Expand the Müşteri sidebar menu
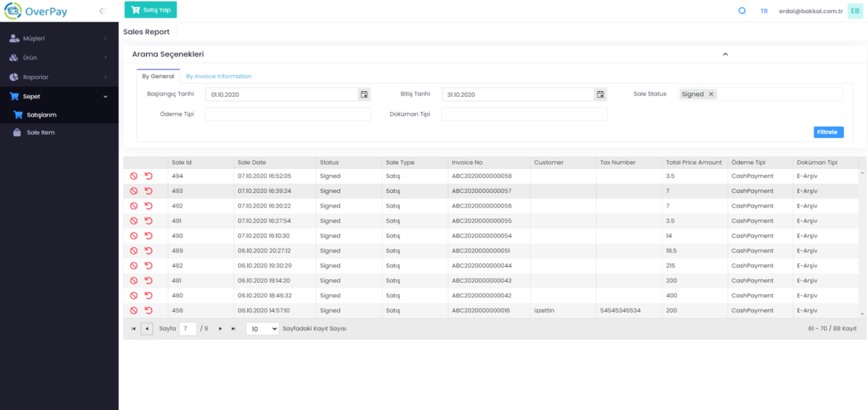868x410 pixels. (58, 38)
